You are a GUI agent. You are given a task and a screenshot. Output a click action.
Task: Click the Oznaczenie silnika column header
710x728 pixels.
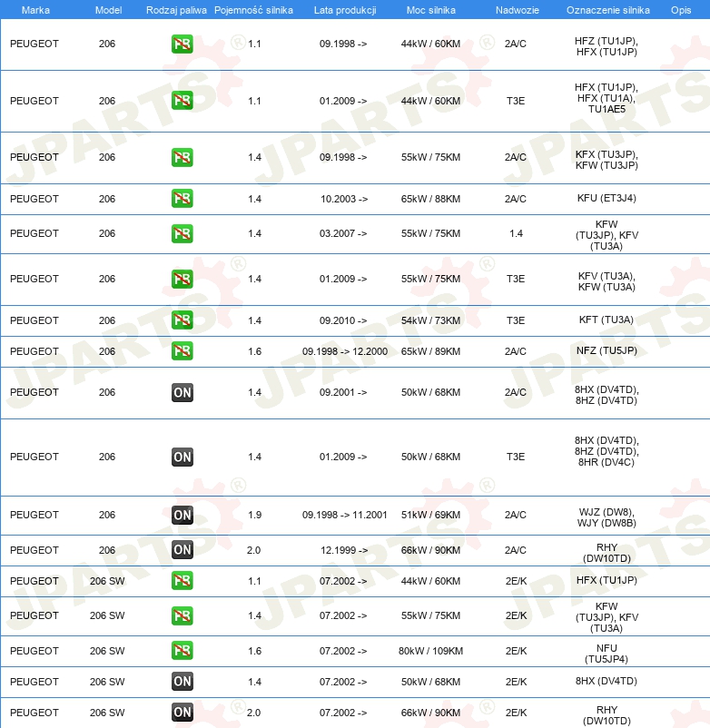tap(607, 10)
